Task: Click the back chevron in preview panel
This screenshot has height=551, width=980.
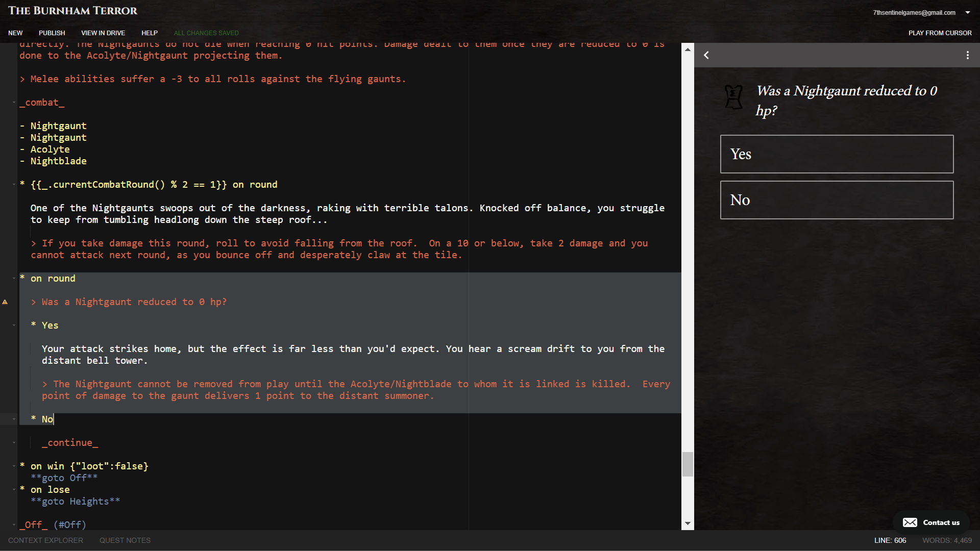Action: tap(706, 55)
